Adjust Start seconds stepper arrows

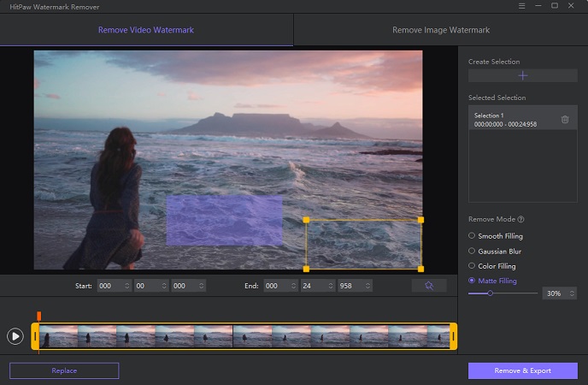tap(164, 286)
